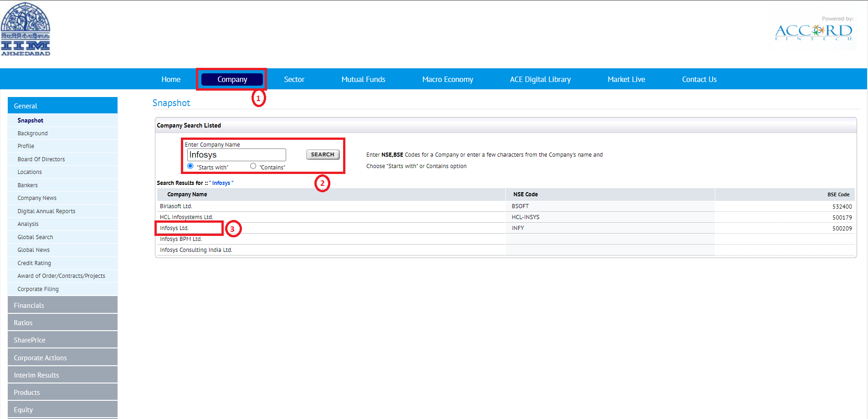Open the Analysis sidebar link
This screenshot has width=868, height=419.
pos(28,224)
